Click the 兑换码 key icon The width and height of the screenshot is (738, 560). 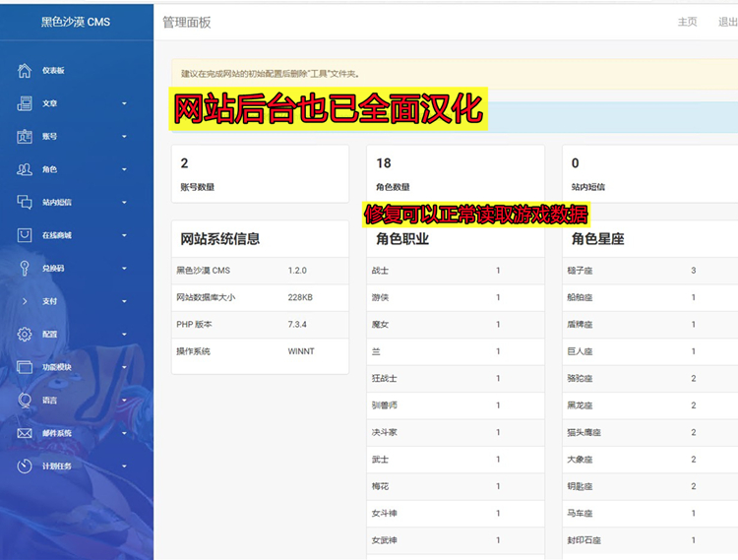click(25, 268)
